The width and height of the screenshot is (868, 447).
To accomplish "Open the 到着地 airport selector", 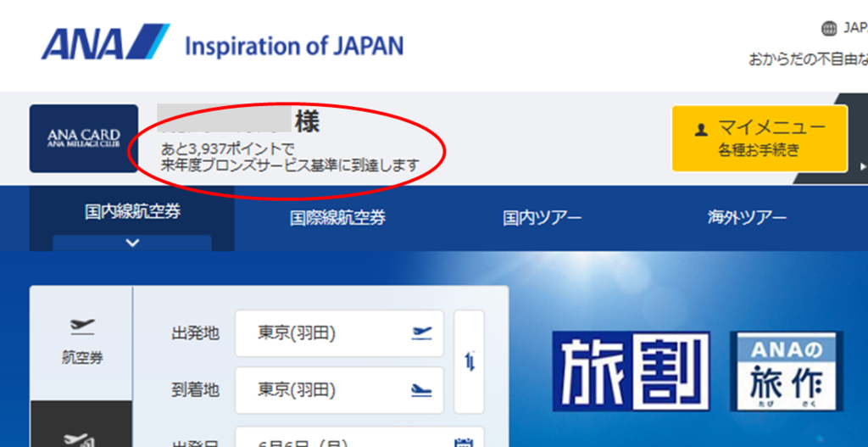I will [339, 390].
